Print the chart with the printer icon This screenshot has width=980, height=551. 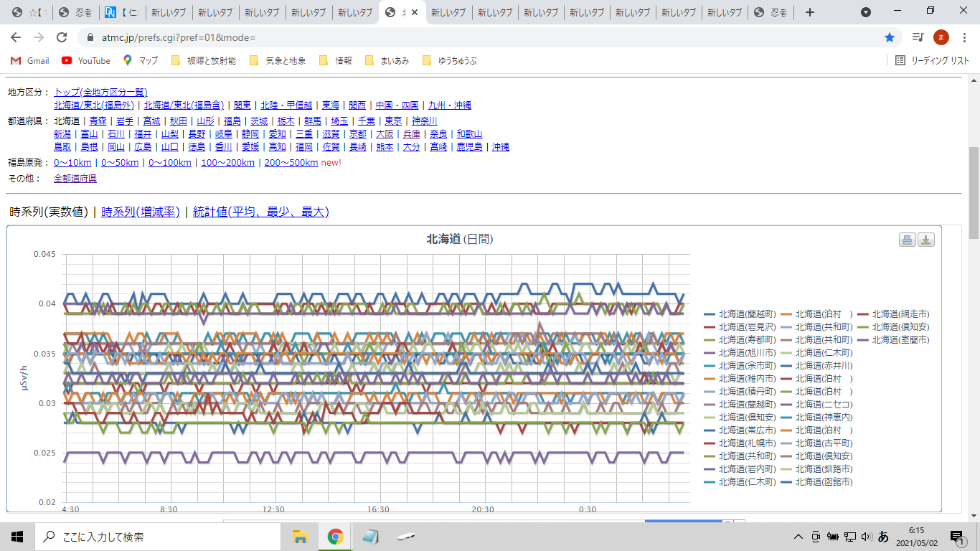pos(908,240)
